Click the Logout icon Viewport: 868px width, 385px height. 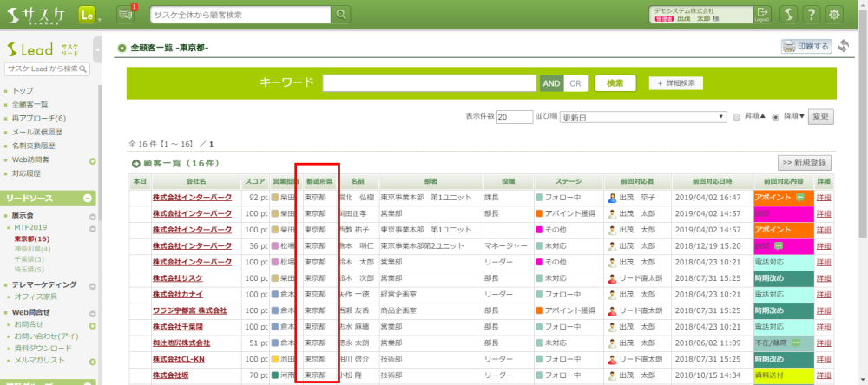762,15
